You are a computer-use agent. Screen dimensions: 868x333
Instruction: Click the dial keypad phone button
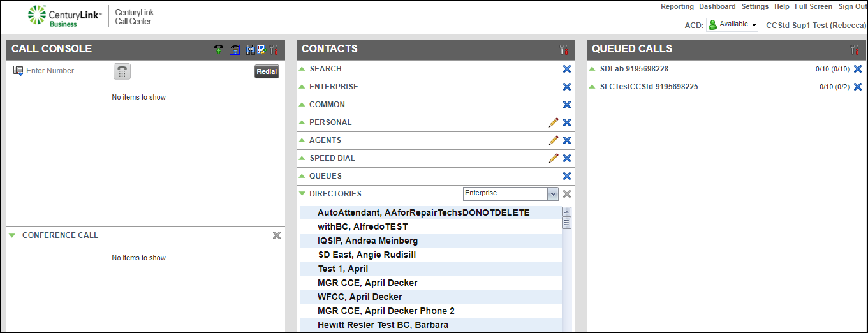(x=122, y=71)
